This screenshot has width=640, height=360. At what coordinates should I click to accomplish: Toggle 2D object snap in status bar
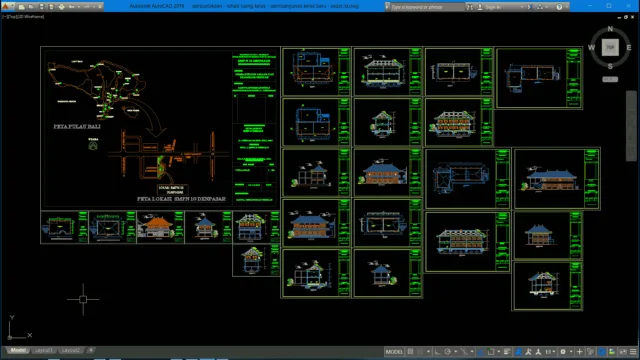click(491, 352)
